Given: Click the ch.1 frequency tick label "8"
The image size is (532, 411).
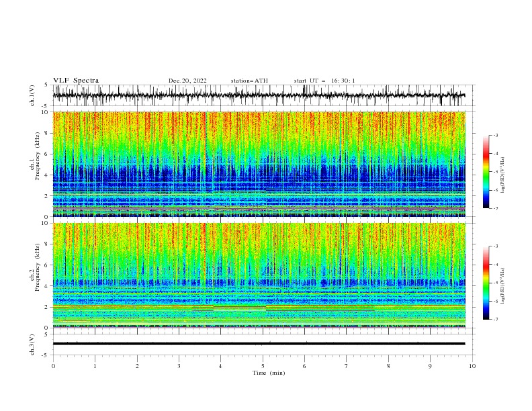Looking at the screenshot, I should (47, 133).
